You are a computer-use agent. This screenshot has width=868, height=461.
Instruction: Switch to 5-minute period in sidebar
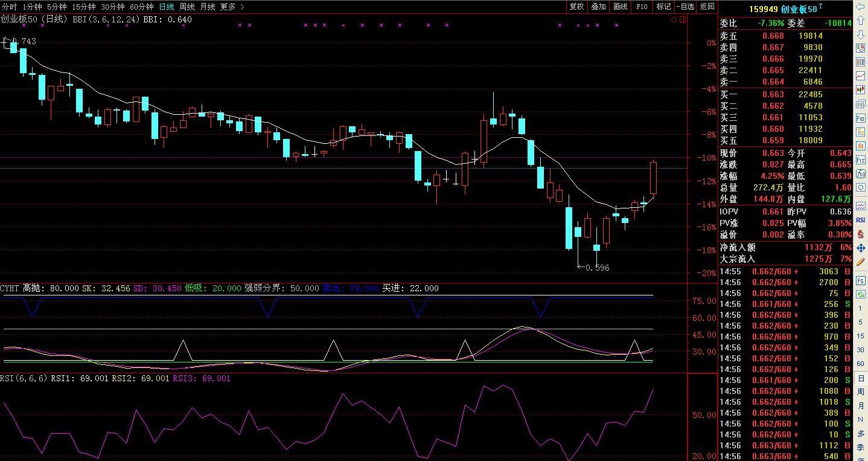861,322
